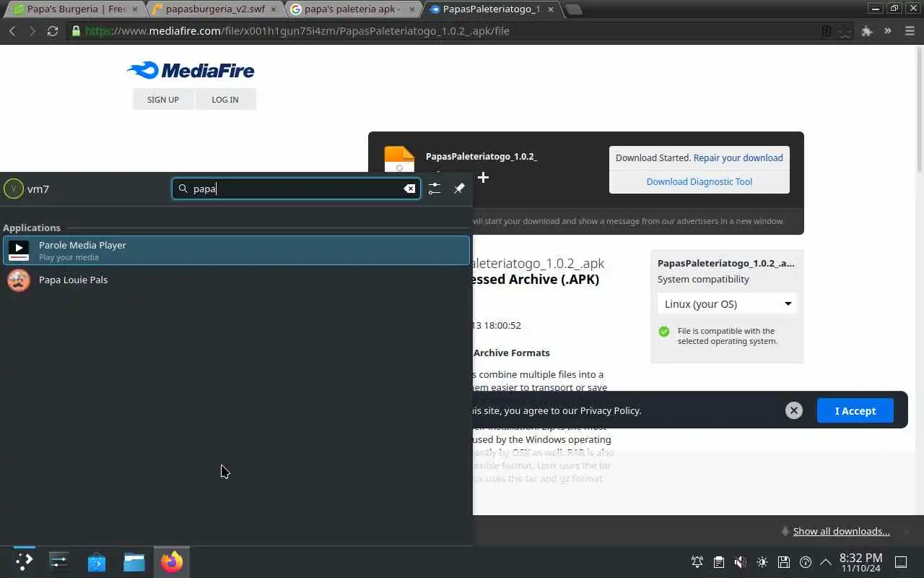Open a new browser tab
The image size is (924, 578).
(574, 9)
